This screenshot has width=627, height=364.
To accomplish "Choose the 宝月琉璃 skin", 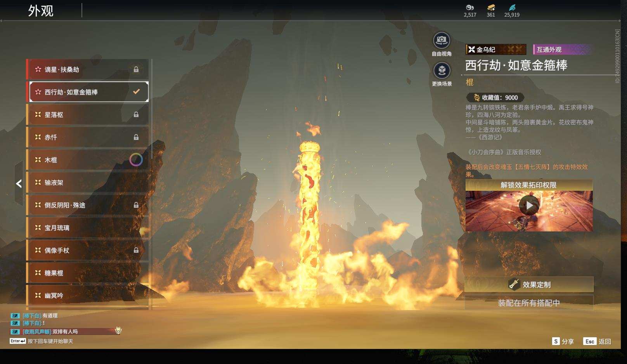I will (x=87, y=228).
